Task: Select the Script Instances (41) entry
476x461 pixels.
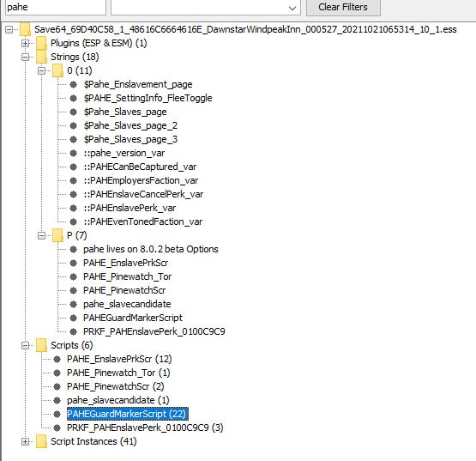Action: (x=93, y=441)
